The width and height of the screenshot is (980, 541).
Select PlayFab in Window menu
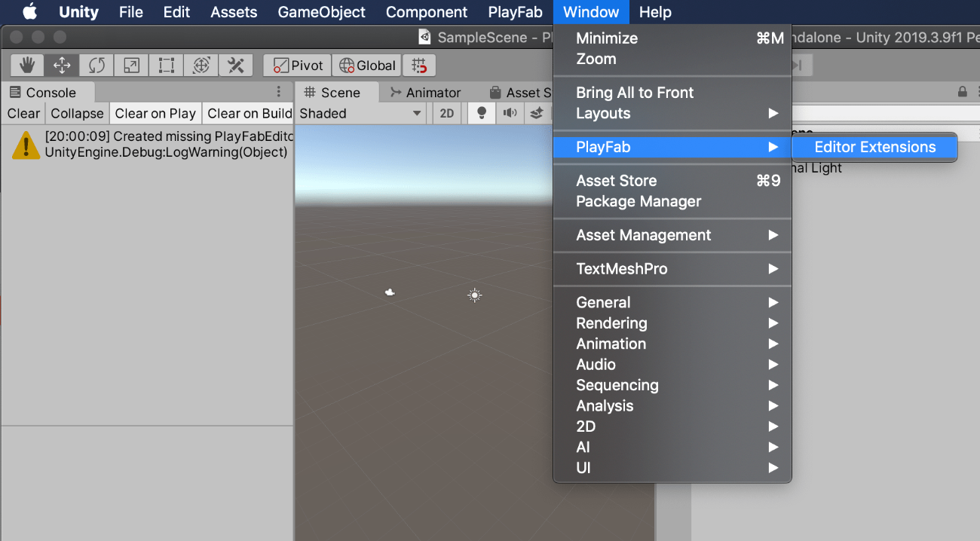672,147
